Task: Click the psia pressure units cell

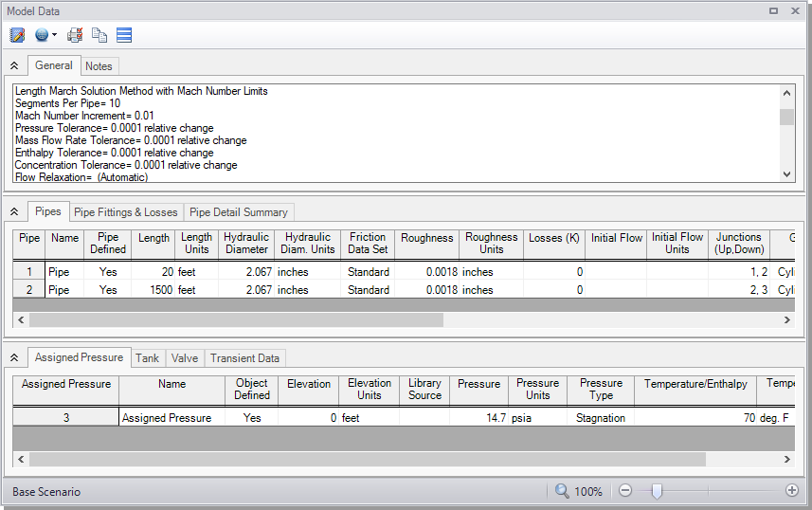Action: (x=537, y=418)
